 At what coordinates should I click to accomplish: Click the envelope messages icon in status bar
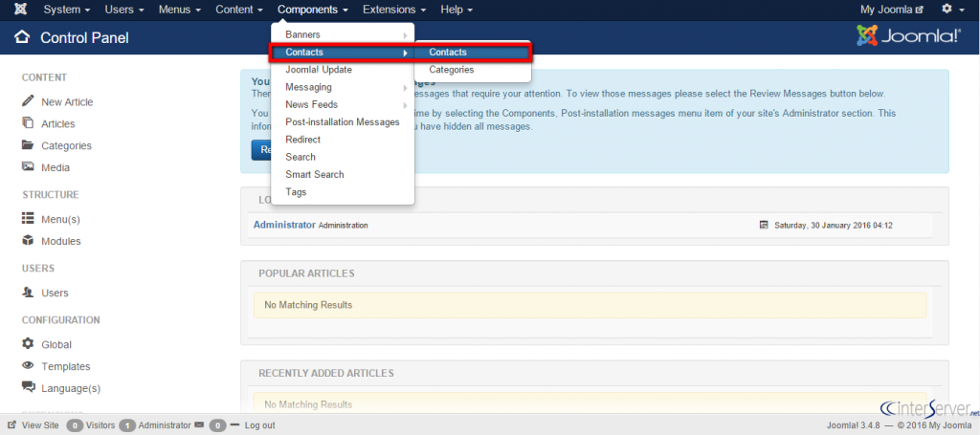point(199,425)
